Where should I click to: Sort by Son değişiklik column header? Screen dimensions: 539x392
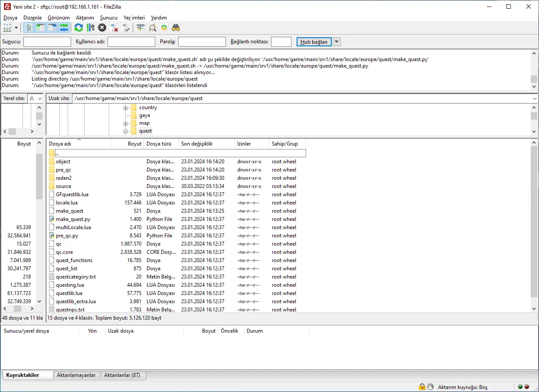[x=206, y=143]
